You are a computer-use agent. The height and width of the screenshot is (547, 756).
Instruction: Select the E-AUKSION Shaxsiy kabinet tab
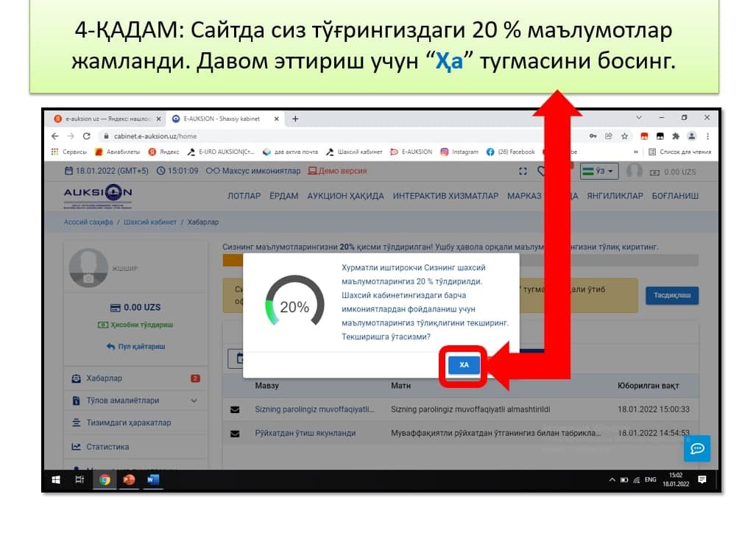point(222,119)
